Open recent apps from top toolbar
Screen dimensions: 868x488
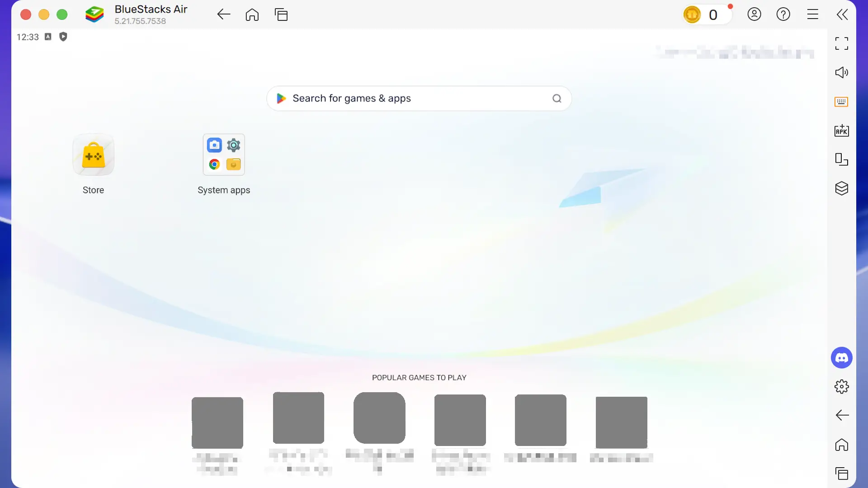click(281, 14)
